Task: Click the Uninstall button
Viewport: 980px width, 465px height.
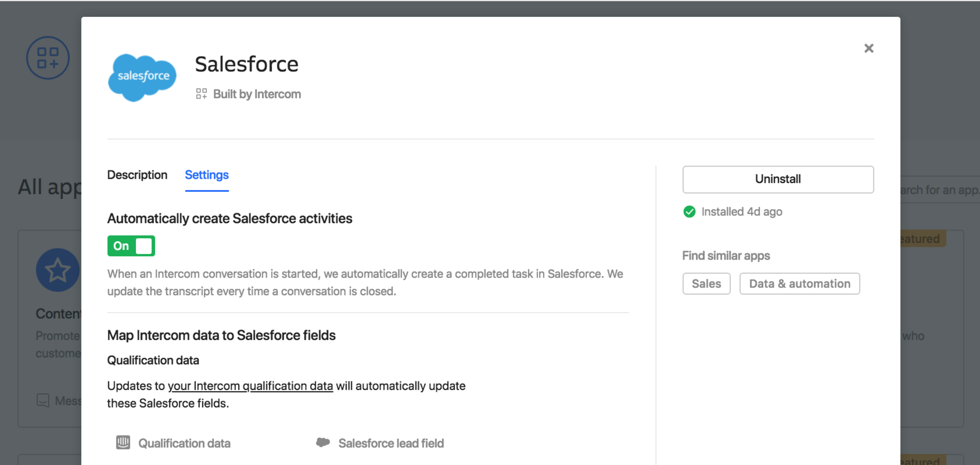Action: point(778,179)
